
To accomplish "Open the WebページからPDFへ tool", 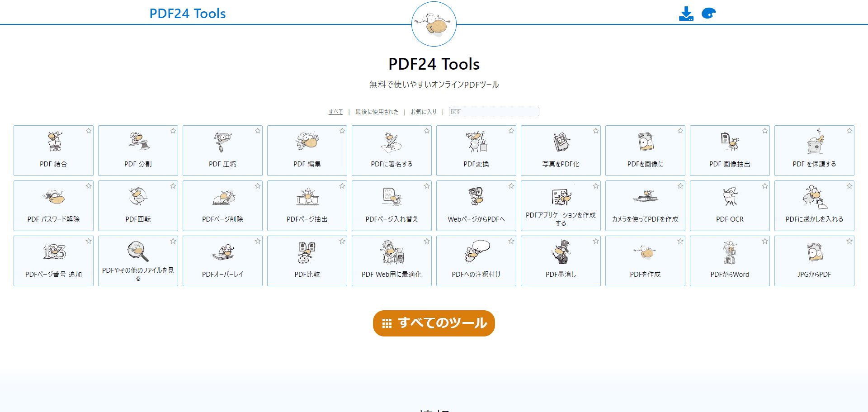I will (476, 206).
